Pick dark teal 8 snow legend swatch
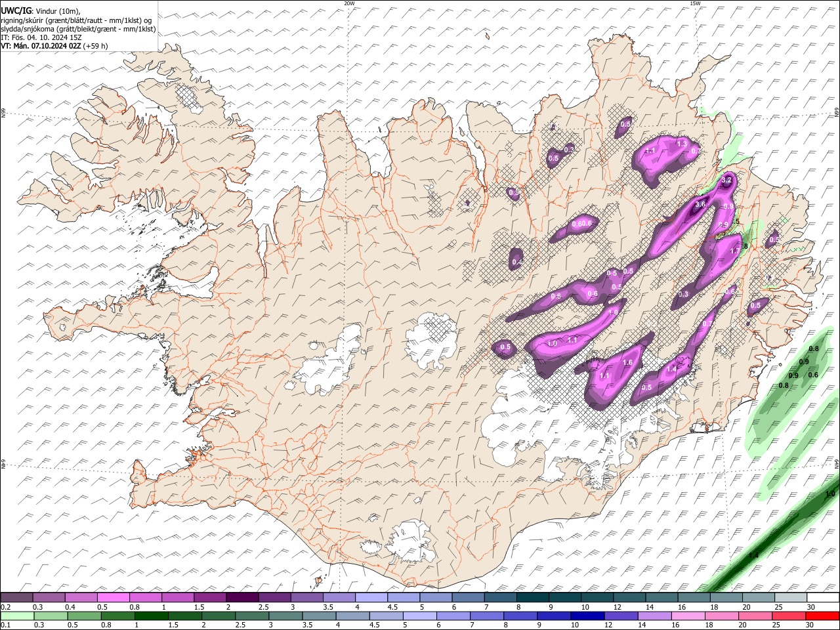 (x=532, y=597)
